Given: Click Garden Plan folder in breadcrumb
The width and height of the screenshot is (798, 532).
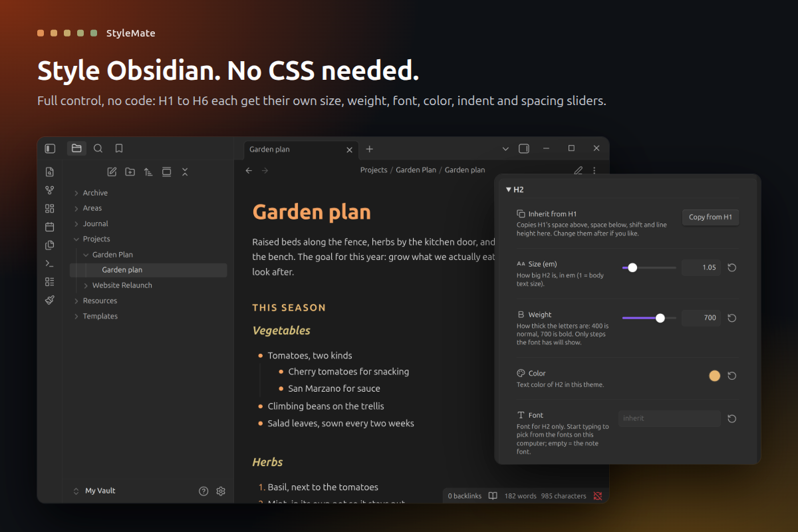Looking at the screenshot, I should (x=416, y=170).
